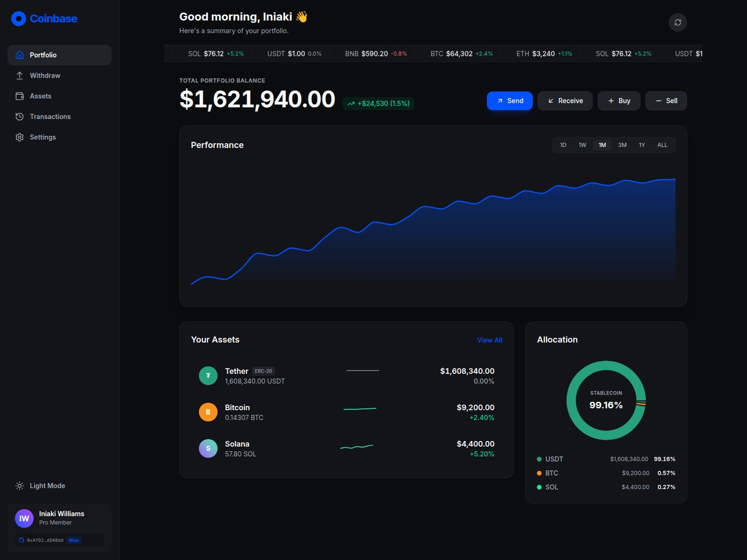Click the trending-up arrow in gain badge
This screenshot has width=747, height=560.
point(351,104)
